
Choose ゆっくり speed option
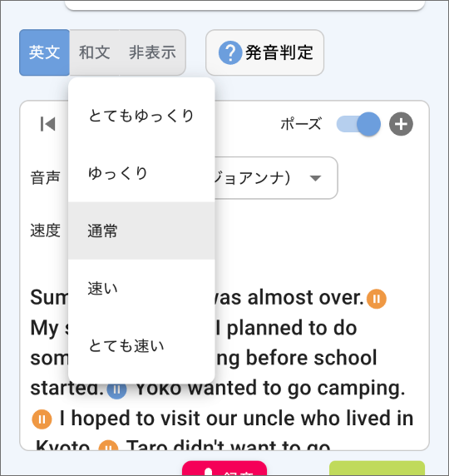click(x=141, y=173)
